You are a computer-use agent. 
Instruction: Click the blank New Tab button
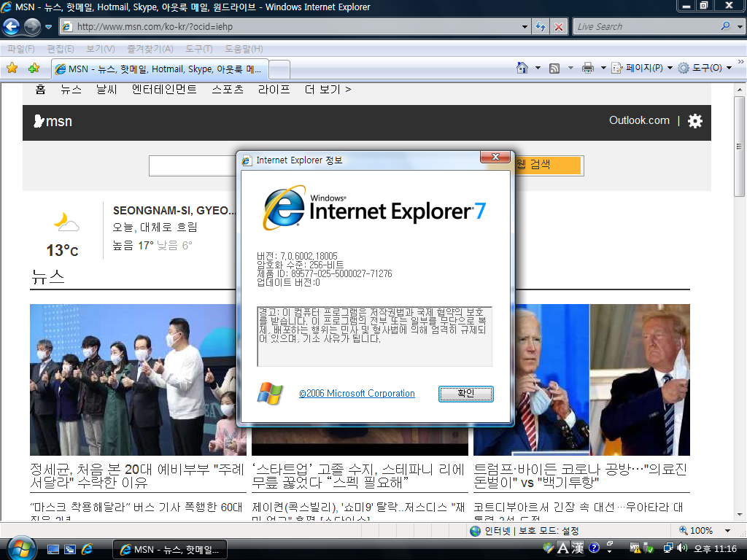point(279,69)
